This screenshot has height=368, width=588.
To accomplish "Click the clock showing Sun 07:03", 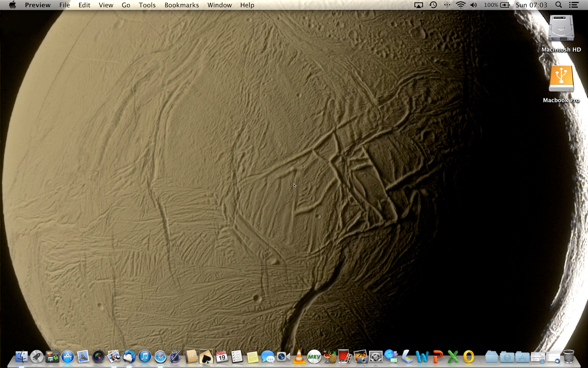I will coord(531,5).
